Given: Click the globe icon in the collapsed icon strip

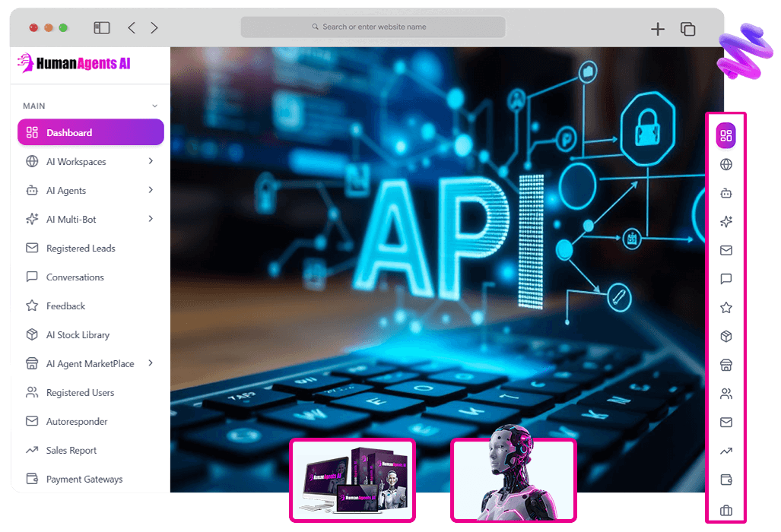Looking at the screenshot, I should coord(725,164).
